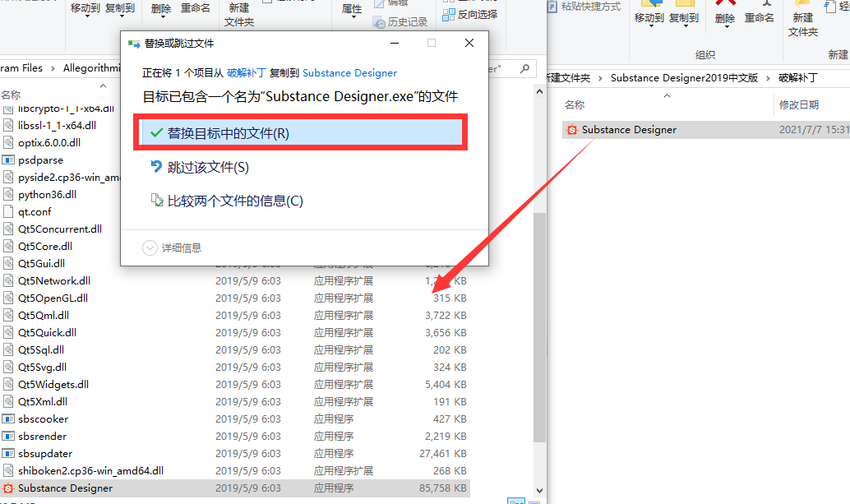
Task: Click 复制到 dropdown in right Explorer ribbon
Action: click(684, 20)
